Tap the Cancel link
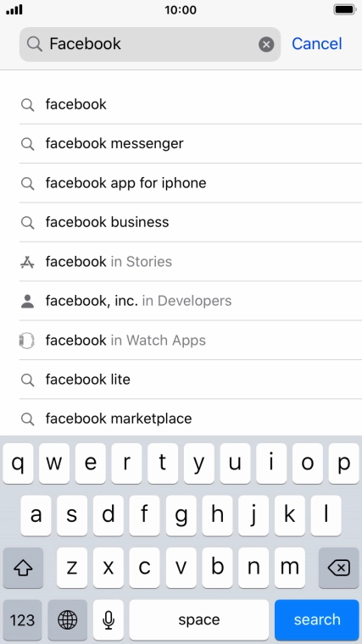Image resolution: width=362 pixels, height=644 pixels. point(317,43)
